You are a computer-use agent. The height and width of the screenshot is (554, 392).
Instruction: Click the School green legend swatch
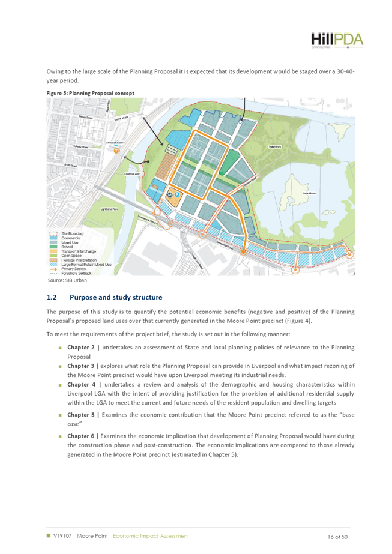click(53, 247)
